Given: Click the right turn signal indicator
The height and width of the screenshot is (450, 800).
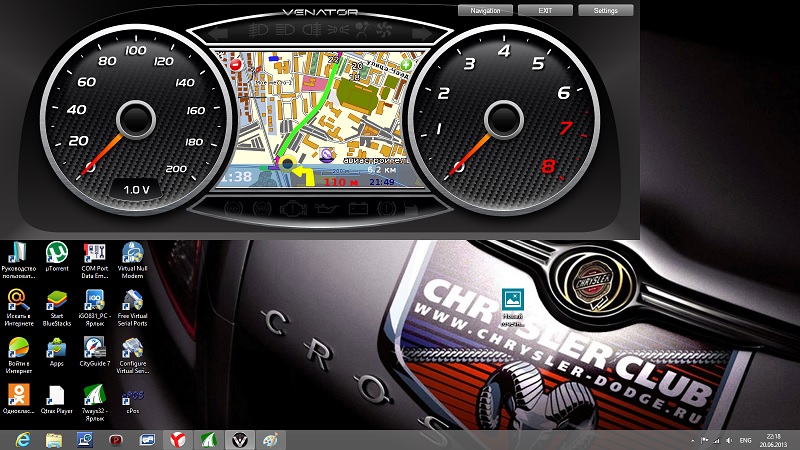Looking at the screenshot, I should (421, 34).
